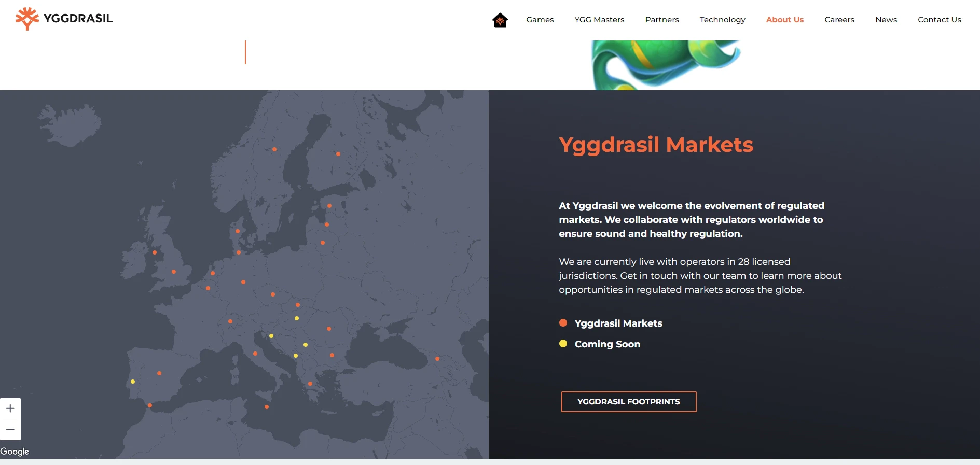This screenshot has width=980, height=465.
Task: Select the marker over Denmark
Action: pos(238,231)
